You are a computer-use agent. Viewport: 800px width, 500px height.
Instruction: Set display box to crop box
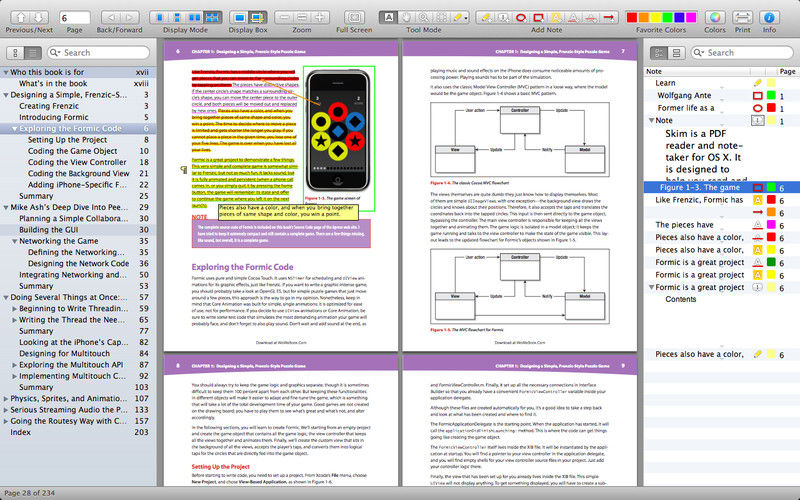pos(257,17)
